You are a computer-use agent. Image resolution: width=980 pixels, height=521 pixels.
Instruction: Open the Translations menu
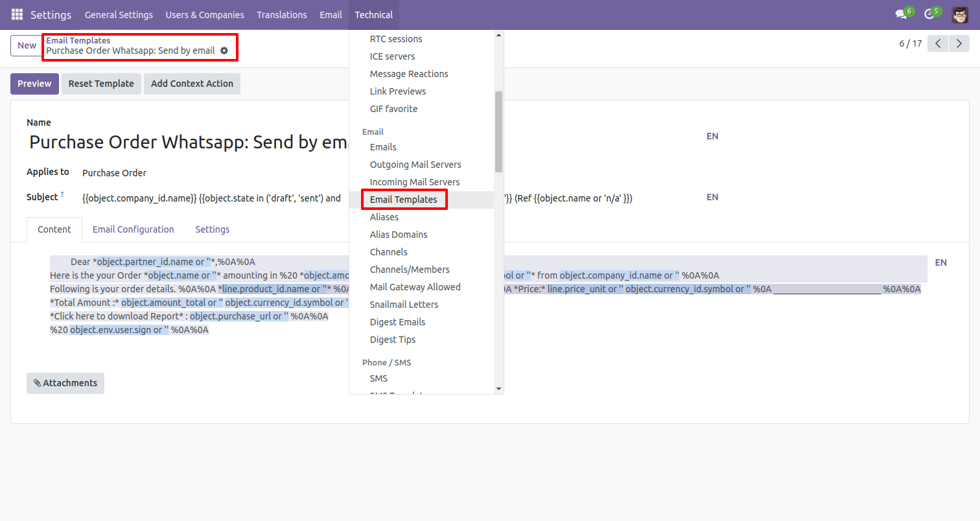(282, 14)
